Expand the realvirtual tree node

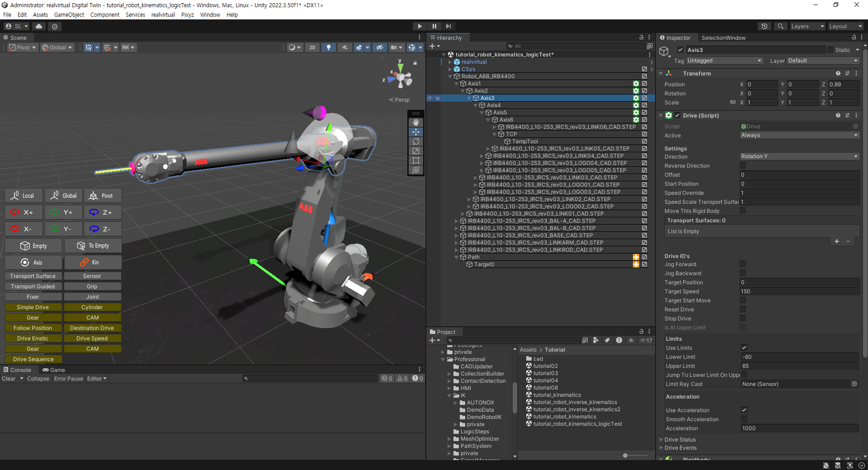tap(450, 62)
